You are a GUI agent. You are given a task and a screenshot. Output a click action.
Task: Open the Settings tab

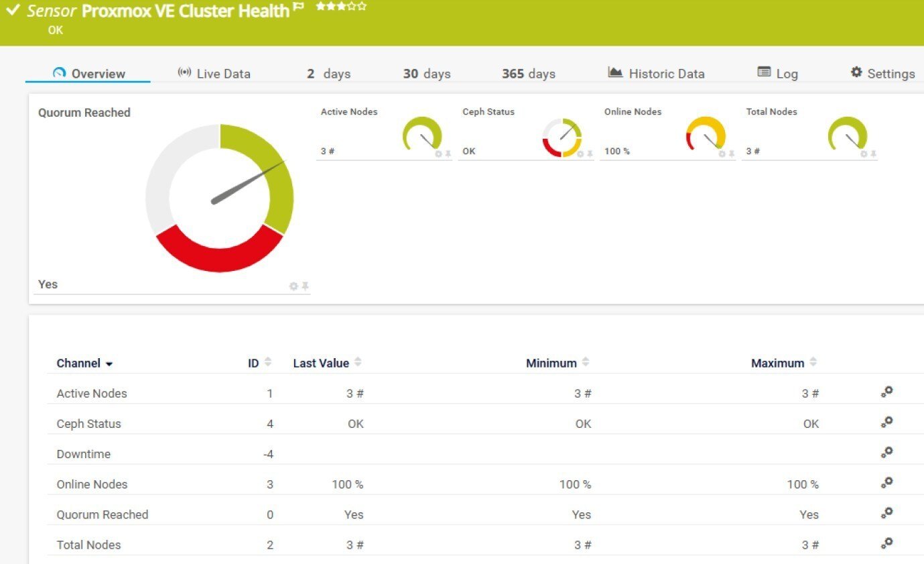pos(882,74)
